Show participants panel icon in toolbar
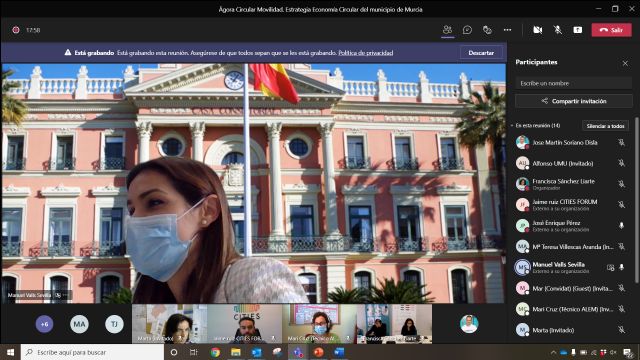The image size is (640, 360). pos(447,30)
